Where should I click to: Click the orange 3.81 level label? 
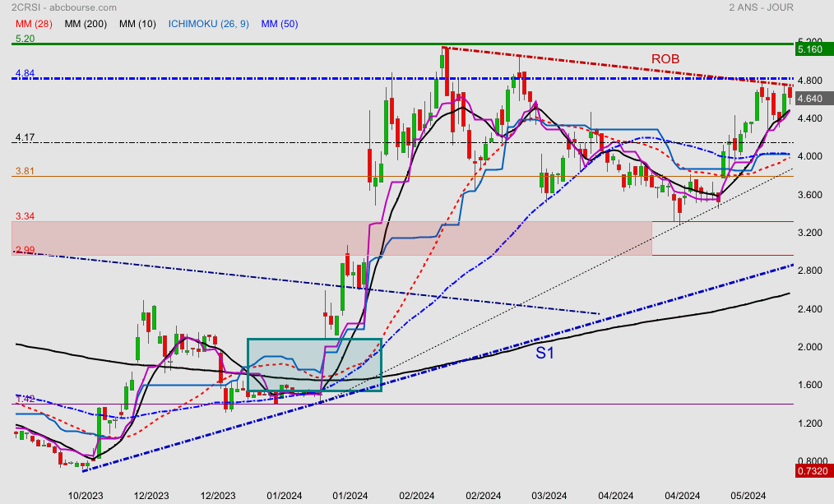pos(25,171)
